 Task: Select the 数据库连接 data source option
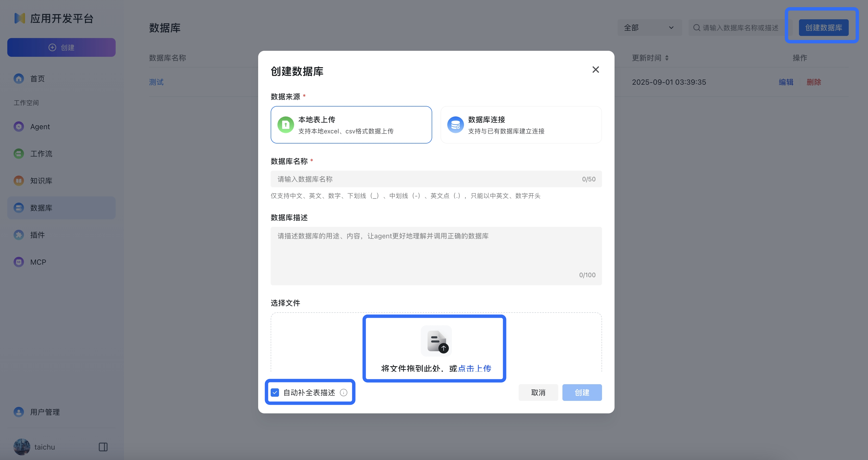pyautogui.click(x=521, y=124)
